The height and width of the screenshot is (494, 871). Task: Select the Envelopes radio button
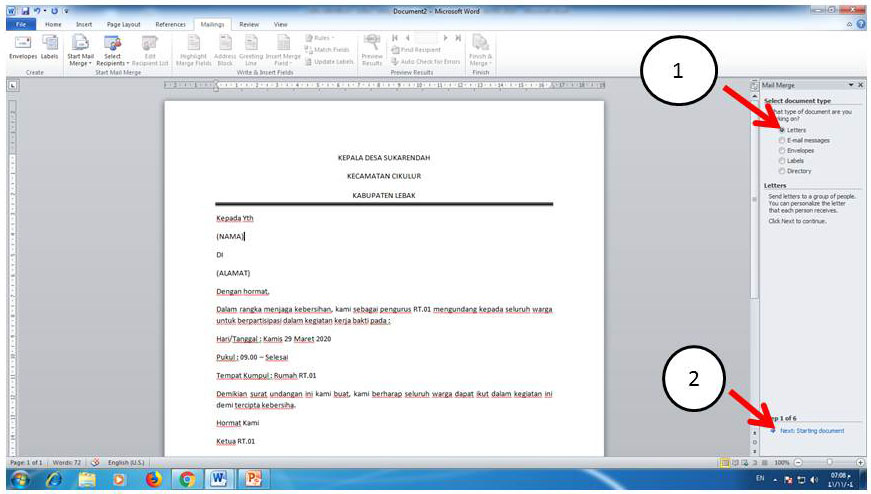[782, 151]
